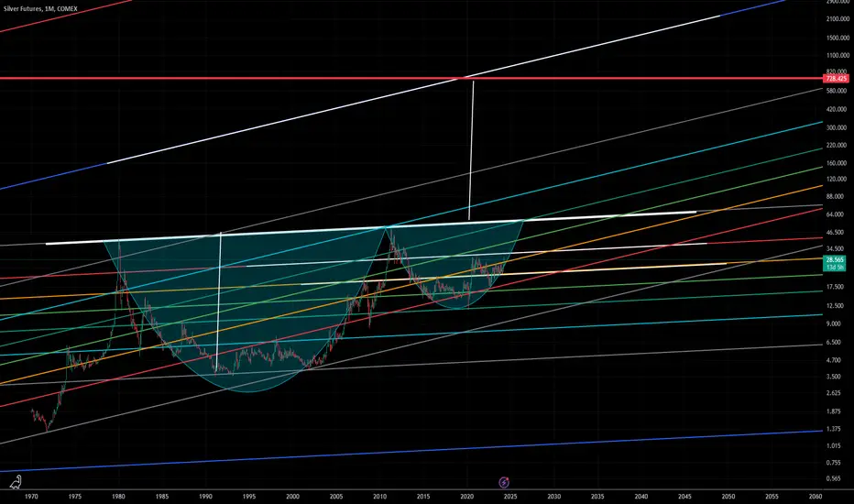Screen dimensions: 854x504
Task: Click the 0.565 price axis label
Action: (x=834, y=478)
